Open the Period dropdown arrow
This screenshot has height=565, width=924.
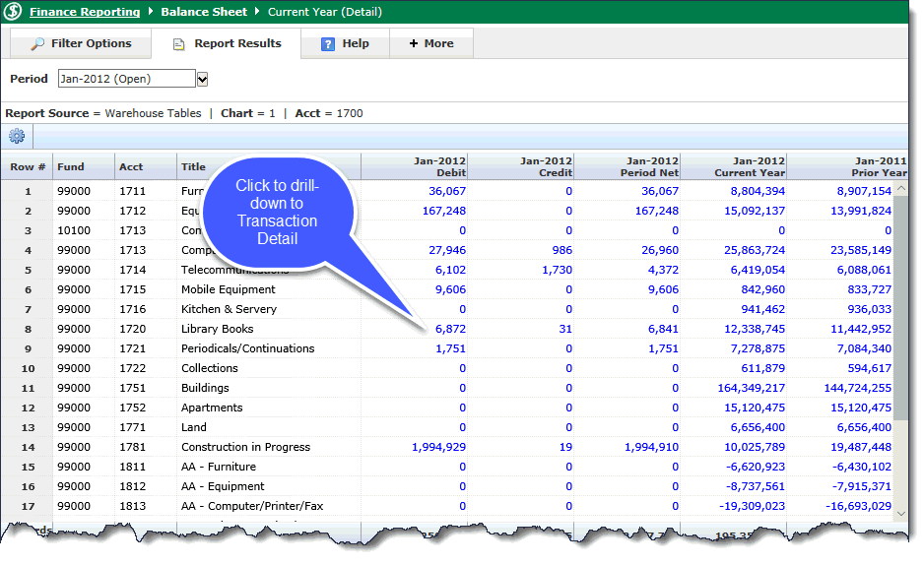click(202, 79)
